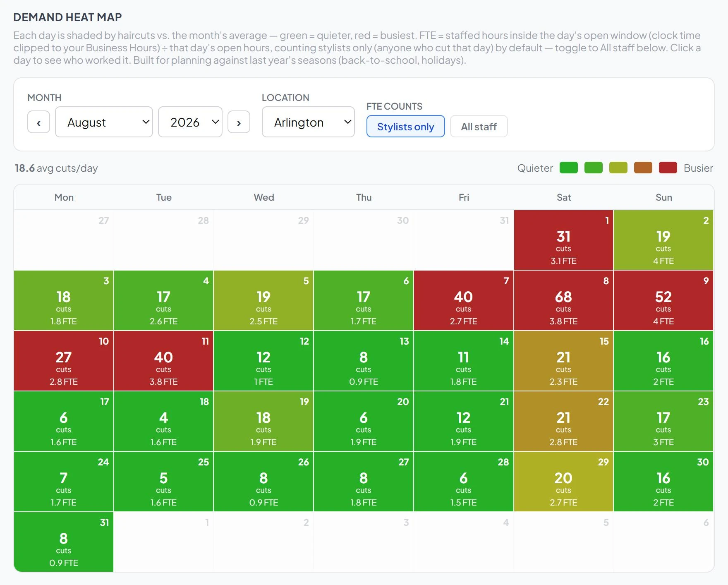Click the Mon column header
728x585 pixels.
pyautogui.click(x=64, y=197)
